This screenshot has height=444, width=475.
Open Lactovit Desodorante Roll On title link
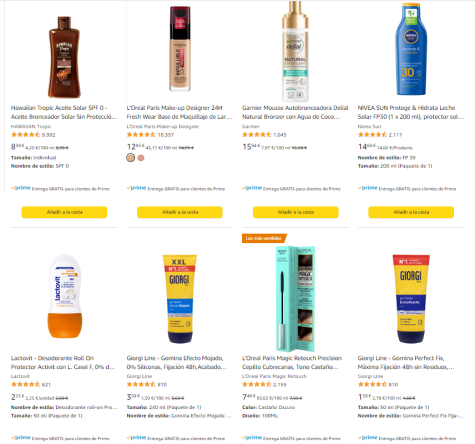[x=63, y=362]
